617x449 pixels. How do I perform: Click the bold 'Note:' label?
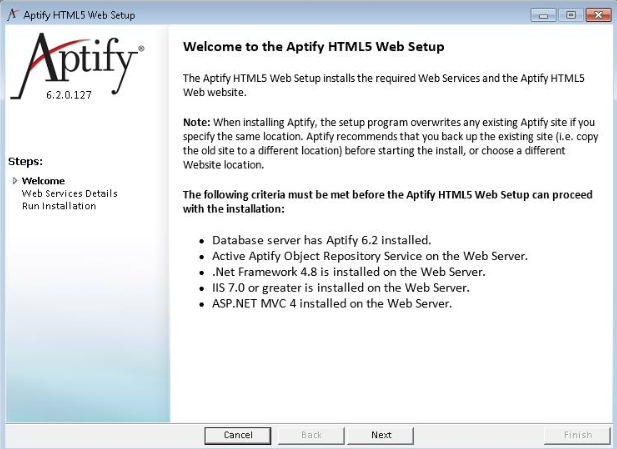coord(197,122)
